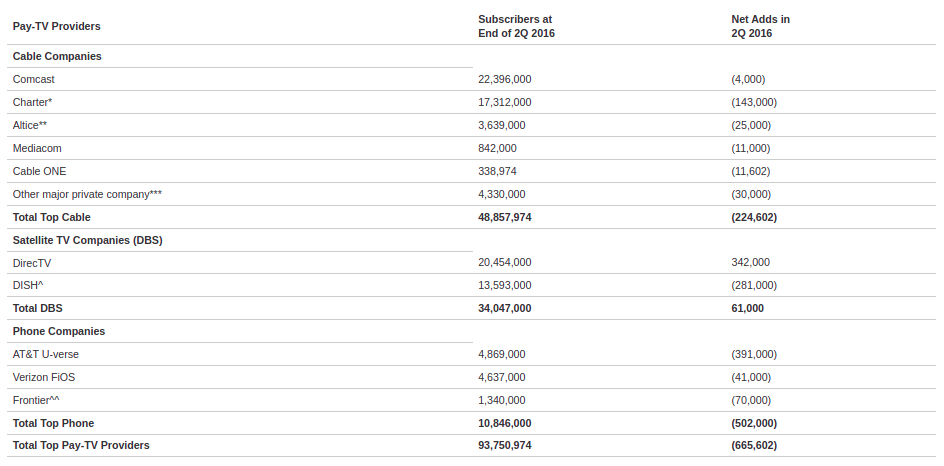Viewport: 944px width, 466px height.
Task: Click the DISH^ provider name
Action: [x=28, y=285]
